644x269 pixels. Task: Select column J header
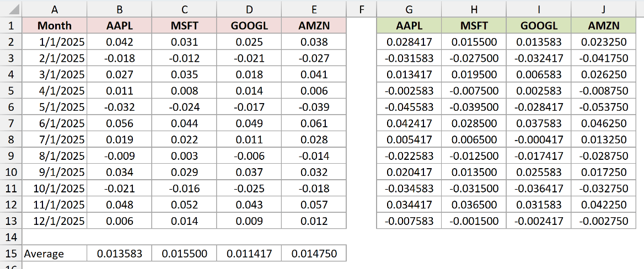click(603, 9)
